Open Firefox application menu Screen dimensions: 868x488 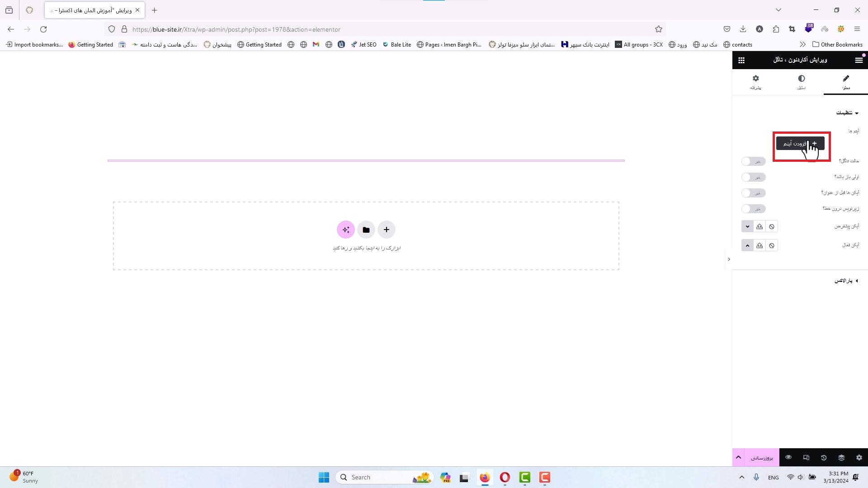point(857,29)
